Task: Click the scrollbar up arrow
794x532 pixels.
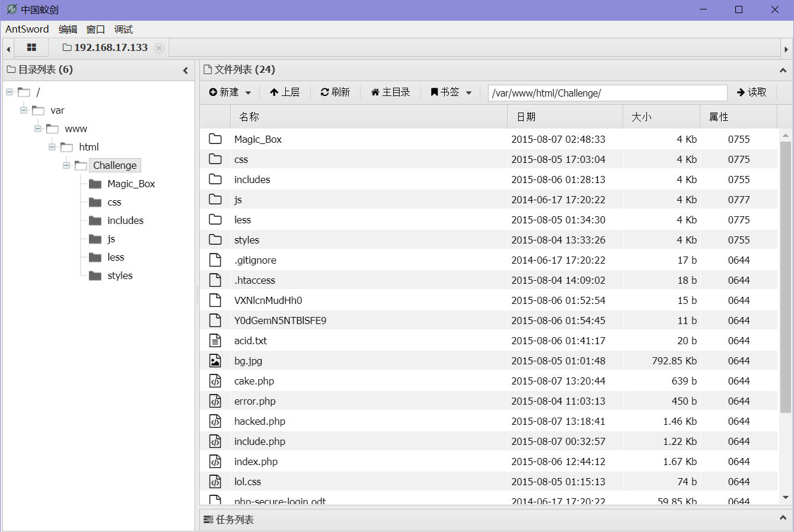Action: click(786, 135)
